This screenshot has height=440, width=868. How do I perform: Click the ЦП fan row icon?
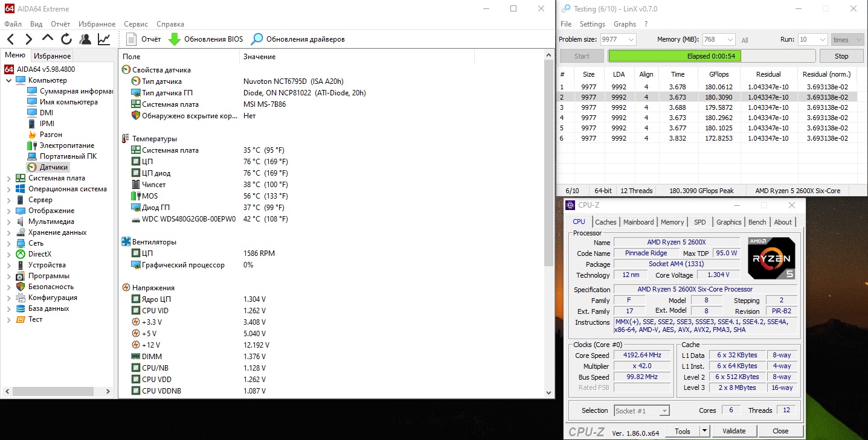pos(136,253)
